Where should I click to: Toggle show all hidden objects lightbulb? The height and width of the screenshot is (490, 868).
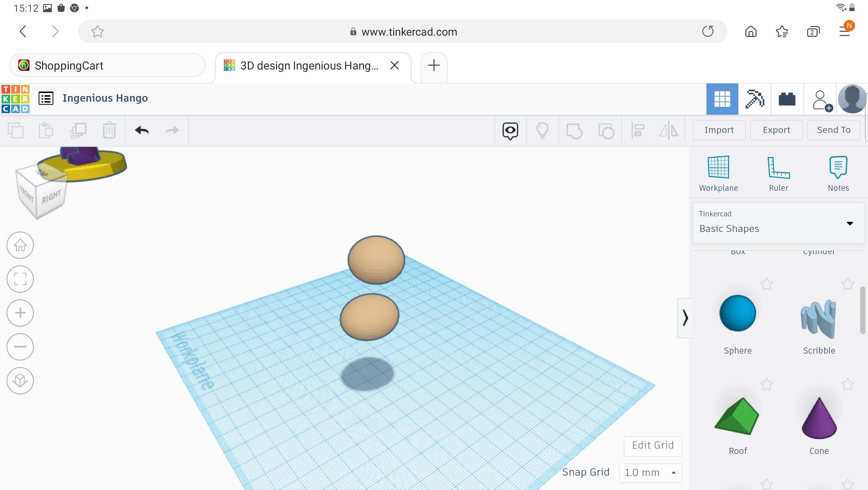coord(542,130)
